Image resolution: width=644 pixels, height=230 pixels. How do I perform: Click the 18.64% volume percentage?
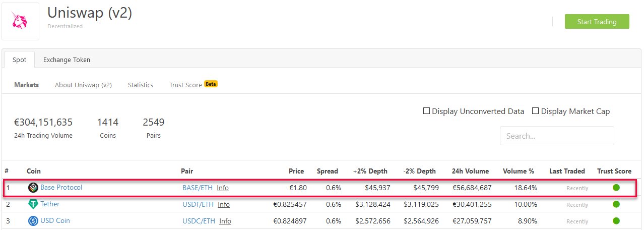[525, 188]
